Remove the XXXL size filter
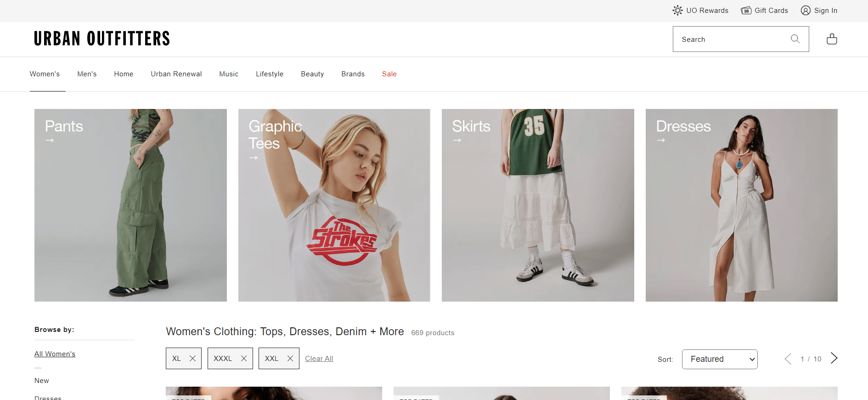868x400 pixels. 244,358
